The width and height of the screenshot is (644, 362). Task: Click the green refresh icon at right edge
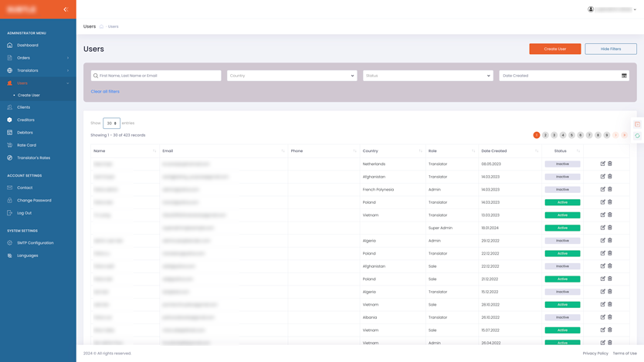(637, 136)
